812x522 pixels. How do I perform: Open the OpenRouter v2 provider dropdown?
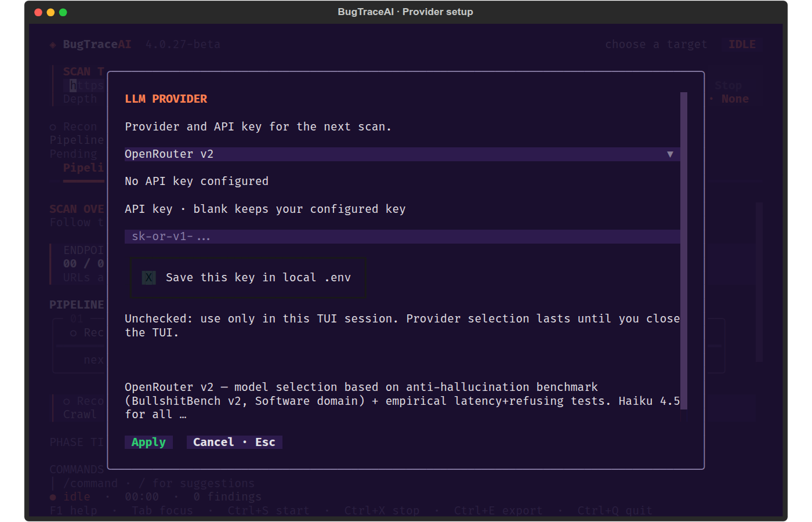coord(402,154)
